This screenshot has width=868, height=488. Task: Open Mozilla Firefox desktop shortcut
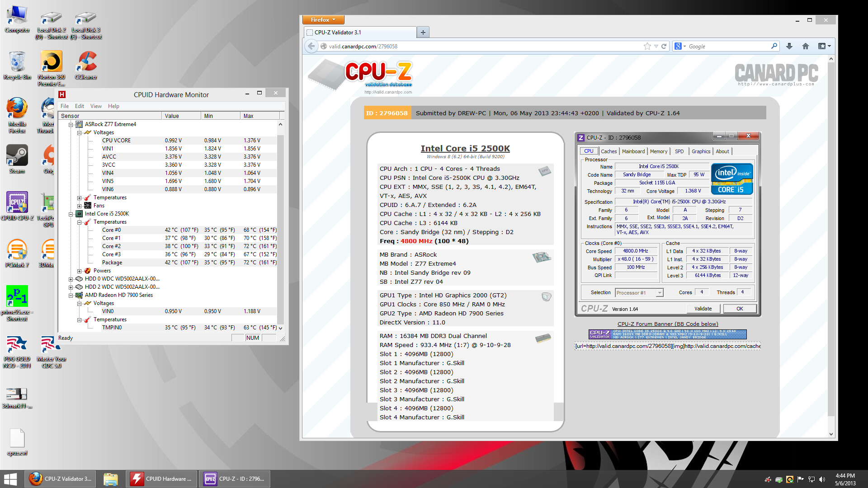[17, 115]
